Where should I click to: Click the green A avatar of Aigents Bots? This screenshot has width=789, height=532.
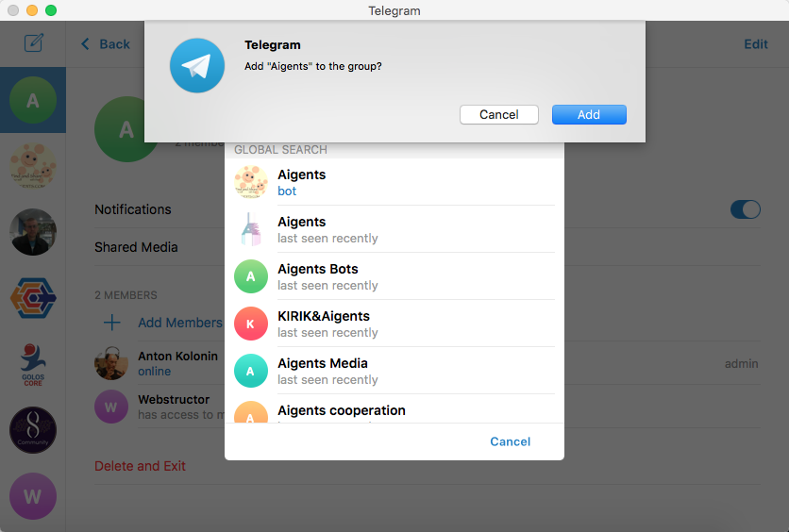pos(251,276)
